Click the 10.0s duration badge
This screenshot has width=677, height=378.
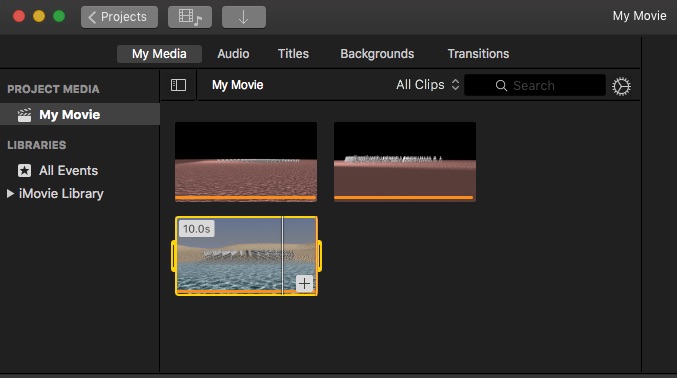click(196, 229)
